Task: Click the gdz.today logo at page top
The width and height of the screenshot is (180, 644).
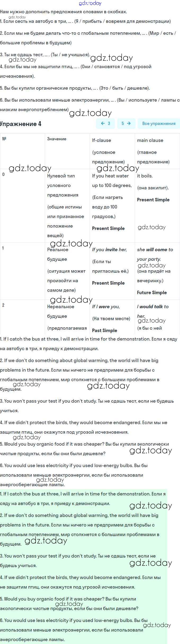Action: (90, 3)
